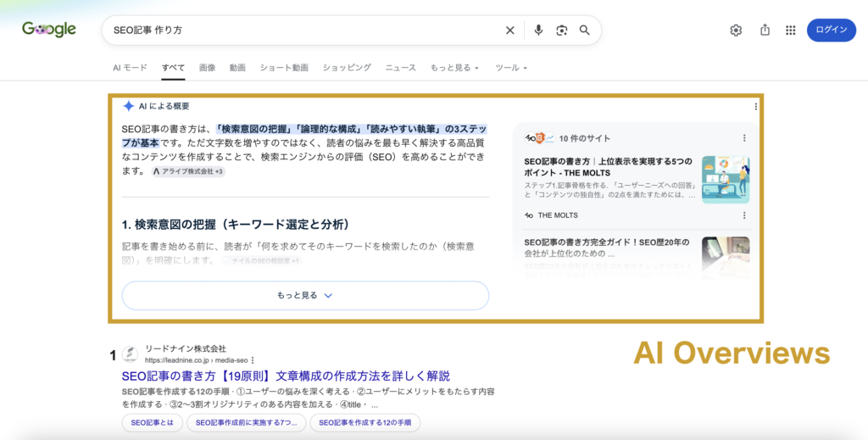The width and height of the screenshot is (868, 440).
Task: Click リードナイン株式会社 site name
Action: point(186,348)
